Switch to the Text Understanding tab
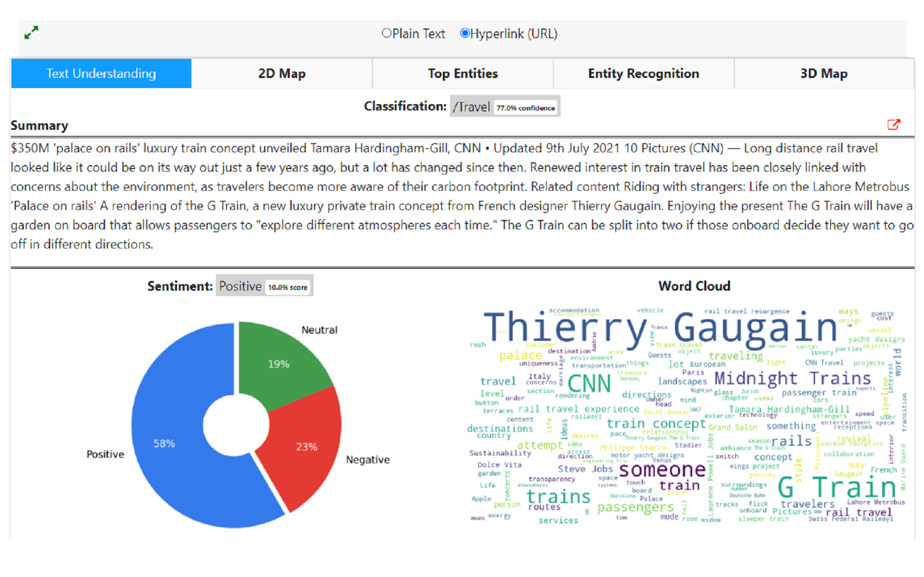The width and height of the screenshot is (924, 577). point(101,73)
